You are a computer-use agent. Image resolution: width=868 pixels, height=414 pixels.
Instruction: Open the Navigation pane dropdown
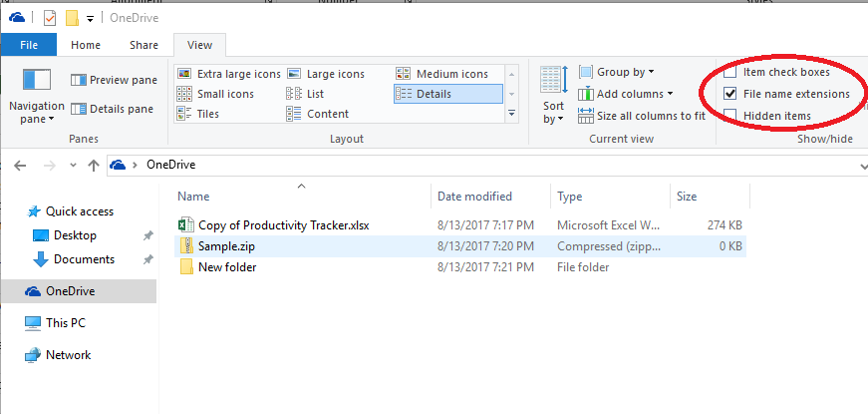[x=37, y=94]
